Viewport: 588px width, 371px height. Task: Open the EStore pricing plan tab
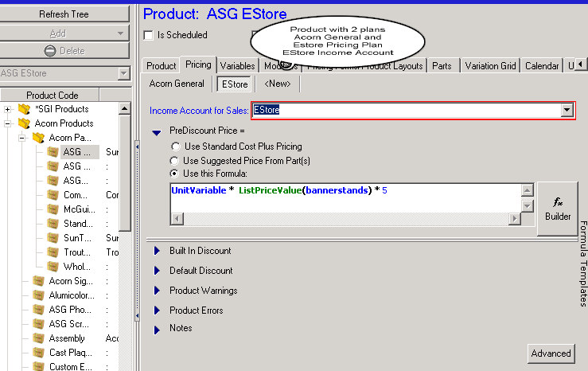(235, 84)
